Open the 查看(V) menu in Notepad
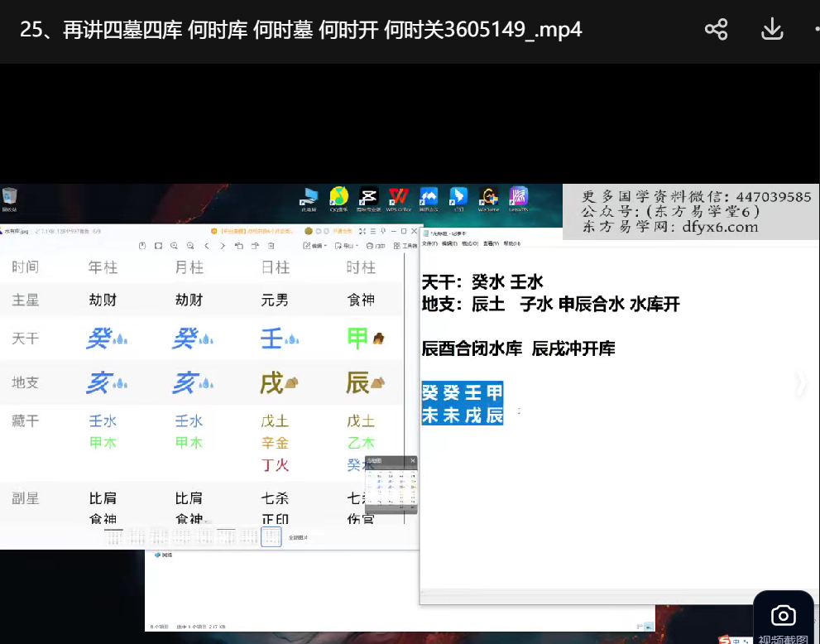This screenshot has width=820, height=644. [x=491, y=244]
